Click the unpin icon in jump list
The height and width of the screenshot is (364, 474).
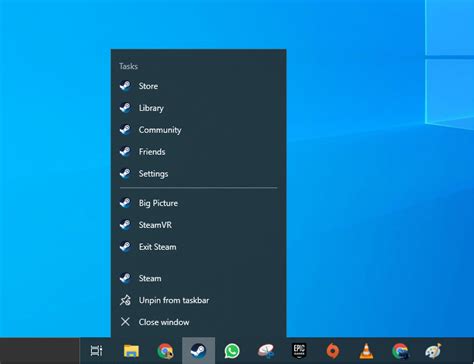tap(125, 300)
